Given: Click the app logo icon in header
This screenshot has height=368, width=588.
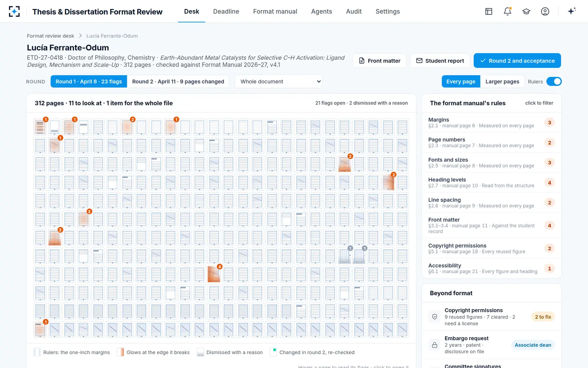Looking at the screenshot, I should (x=14, y=11).
